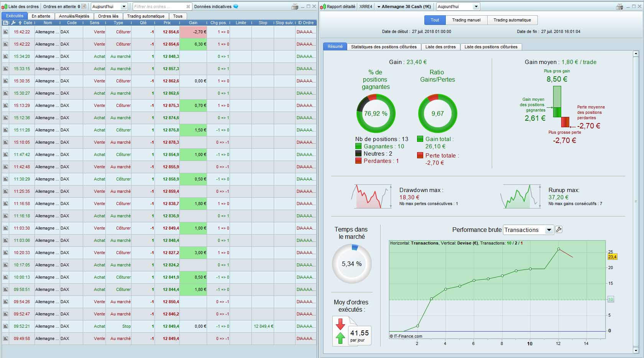The height and width of the screenshot is (358, 644).
Task: Click the blue Données indicatives info bubble
Action: tap(236, 7)
